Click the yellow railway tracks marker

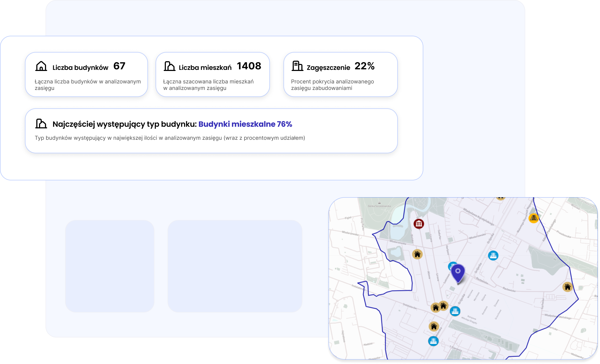pos(533,218)
